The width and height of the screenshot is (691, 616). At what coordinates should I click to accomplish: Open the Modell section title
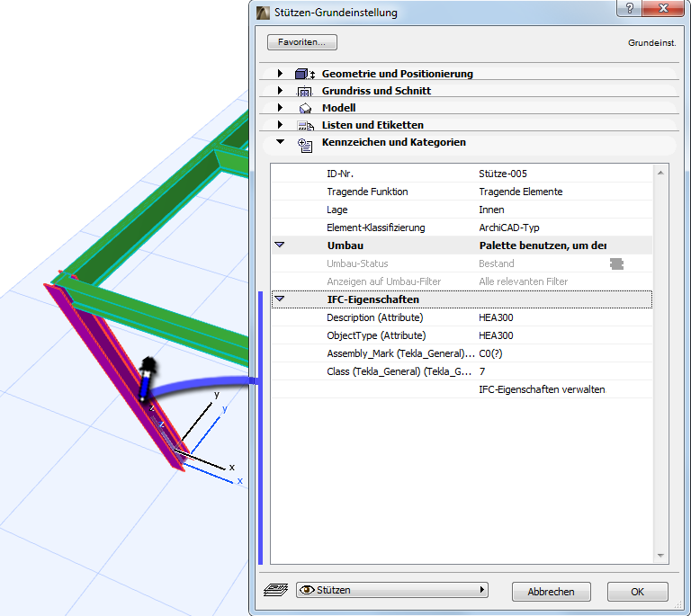point(338,108)
